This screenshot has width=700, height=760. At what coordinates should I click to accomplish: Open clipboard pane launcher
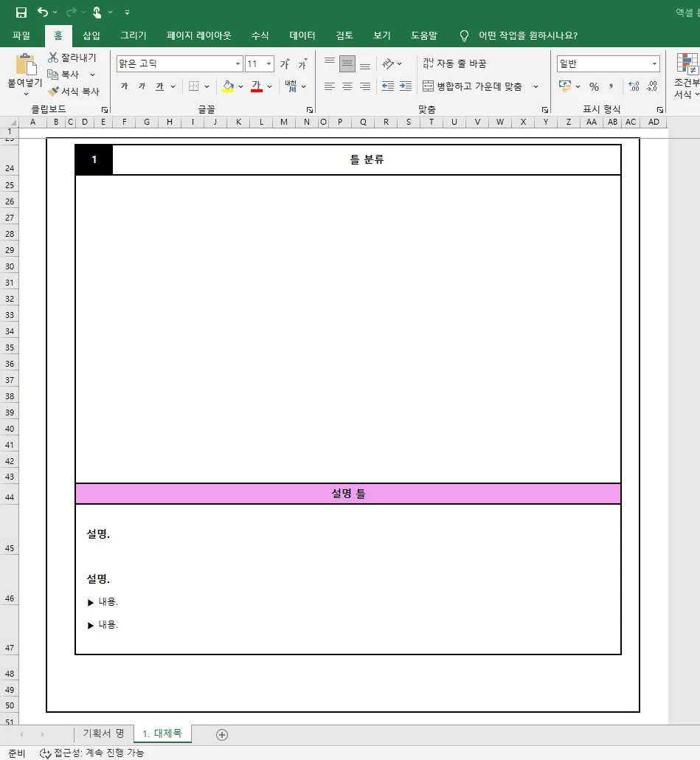point(105,110)
